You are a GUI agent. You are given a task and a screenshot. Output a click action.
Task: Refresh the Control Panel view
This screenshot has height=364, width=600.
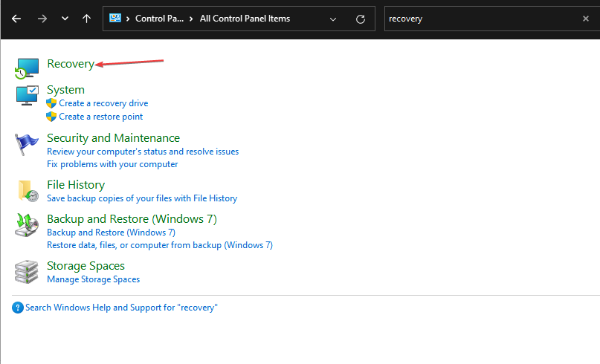361,19
